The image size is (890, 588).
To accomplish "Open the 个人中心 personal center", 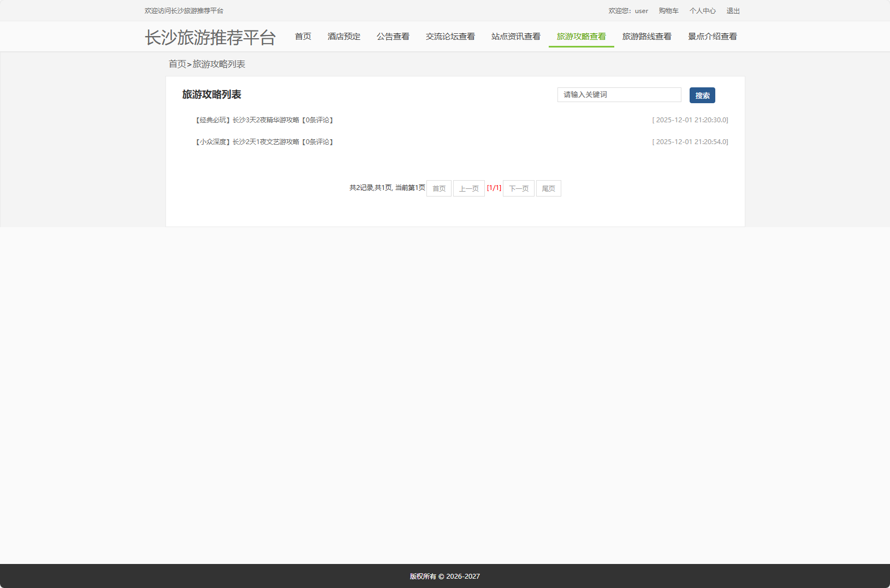I will (703, 10).
